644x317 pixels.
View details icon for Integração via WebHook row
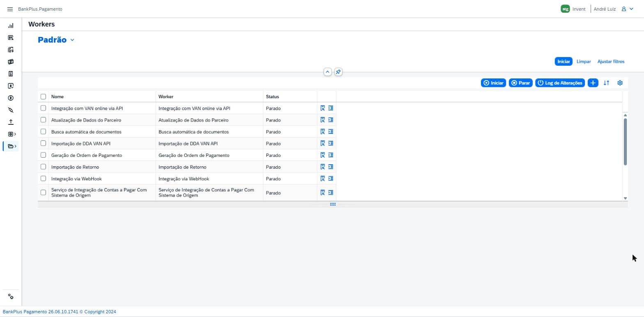click(x=322, y=179)
